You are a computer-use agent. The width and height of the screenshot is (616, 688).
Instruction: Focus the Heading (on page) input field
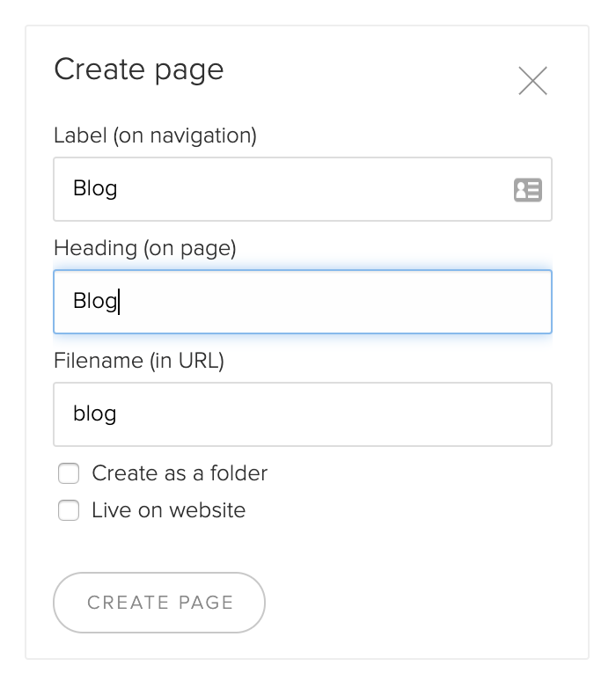[x=303, y=302]
